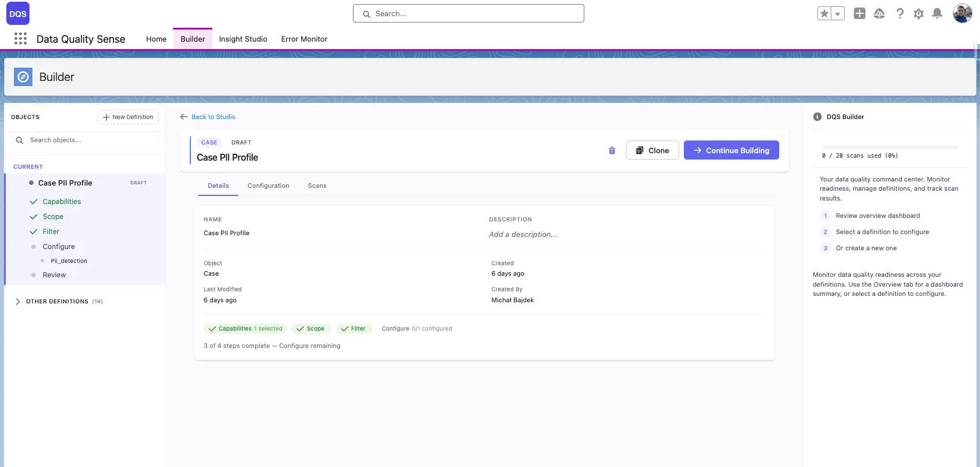Image resolution: width=980 pixels, height=467 pixels.
Task: Open the Capabilities step in the sidebar
Action: click(62, 202)
